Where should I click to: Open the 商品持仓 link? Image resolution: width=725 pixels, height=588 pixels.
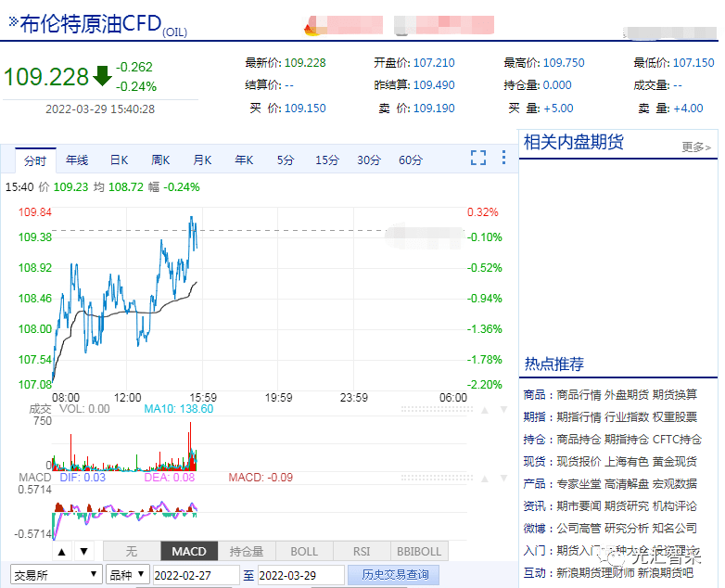pos(579,440)
